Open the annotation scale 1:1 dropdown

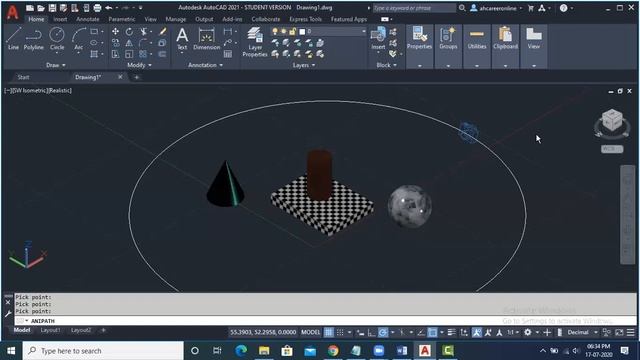(x=513, y=332)
